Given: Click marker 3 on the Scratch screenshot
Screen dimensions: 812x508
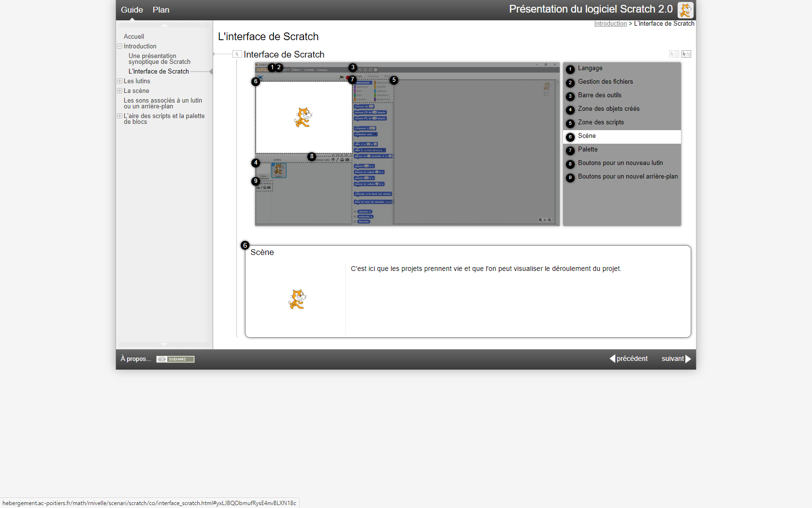Looking at the screenshot, I should 353,67.
